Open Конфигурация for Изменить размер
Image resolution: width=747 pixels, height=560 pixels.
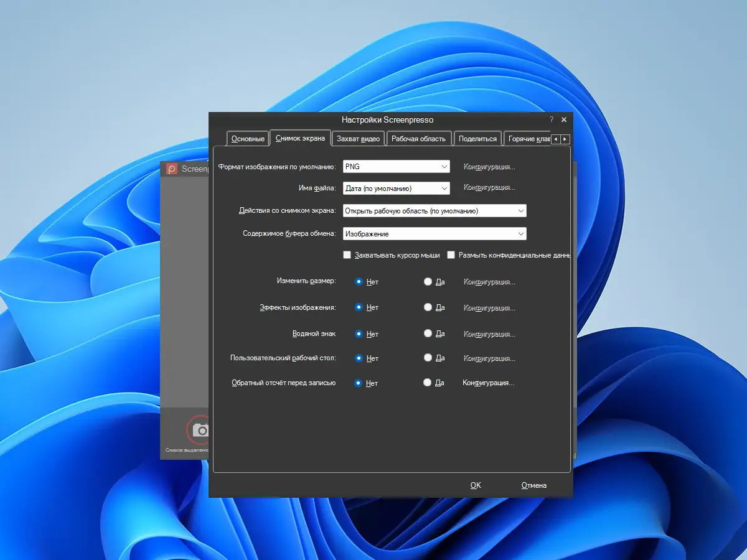(x=489, y=282)
